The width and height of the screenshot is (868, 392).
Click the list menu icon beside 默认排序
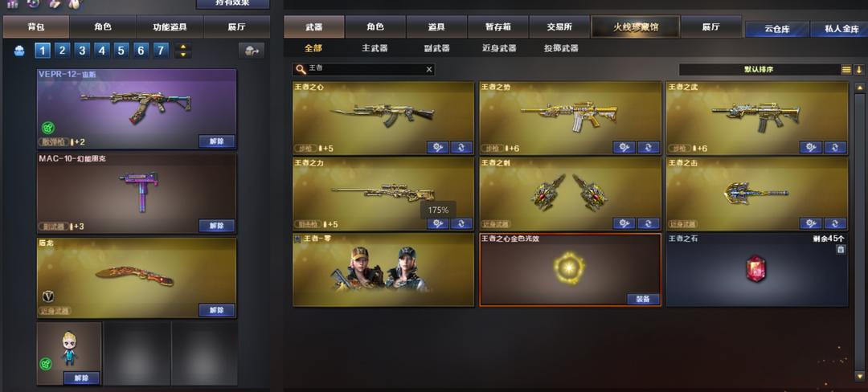pos(846,70)
